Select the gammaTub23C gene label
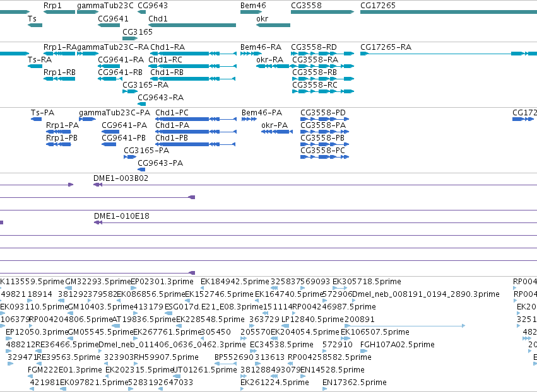 (x=105, y=6)
